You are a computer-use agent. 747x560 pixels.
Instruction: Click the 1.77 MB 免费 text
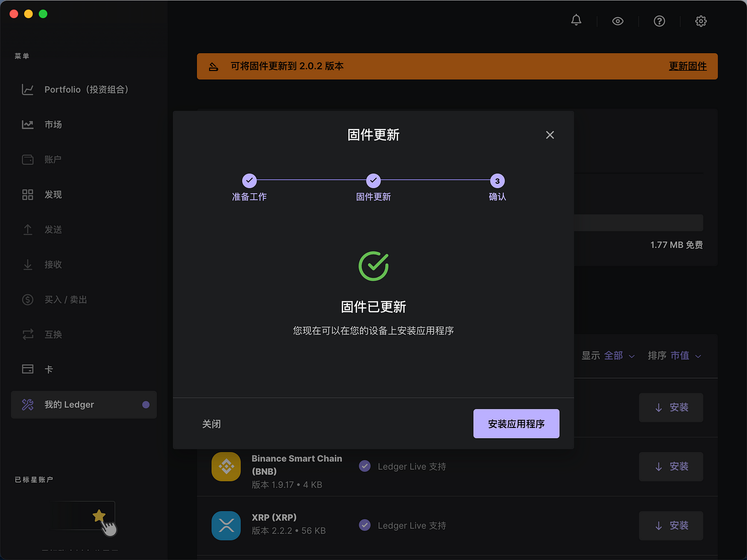(677, 245)
